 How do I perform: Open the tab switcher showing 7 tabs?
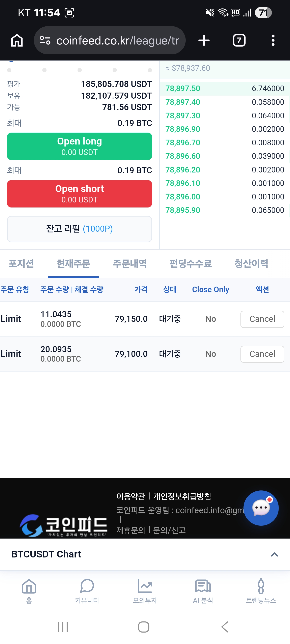[239, 40]
